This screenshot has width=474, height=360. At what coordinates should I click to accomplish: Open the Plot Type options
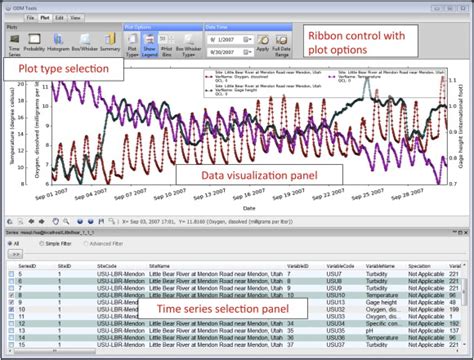132,45
